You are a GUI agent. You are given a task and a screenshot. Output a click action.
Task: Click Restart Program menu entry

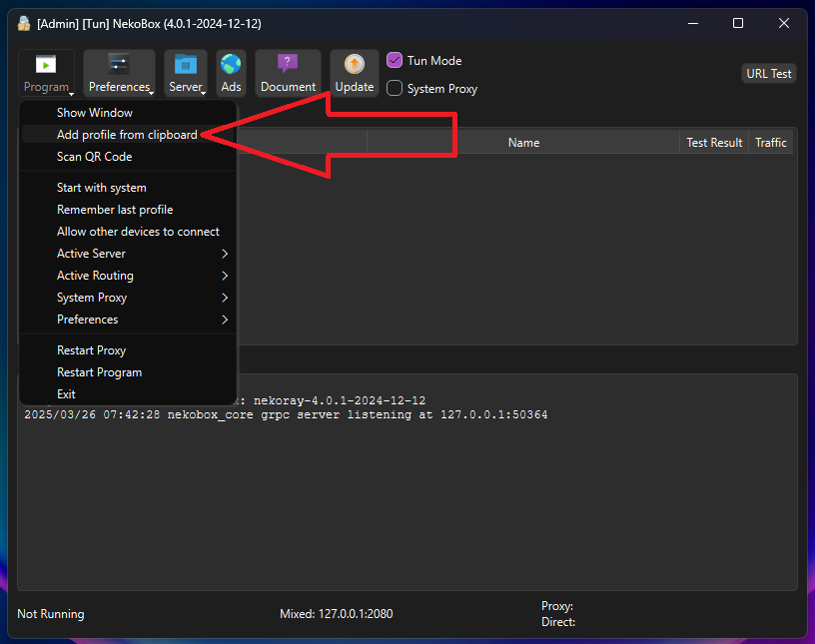[128, 372]
